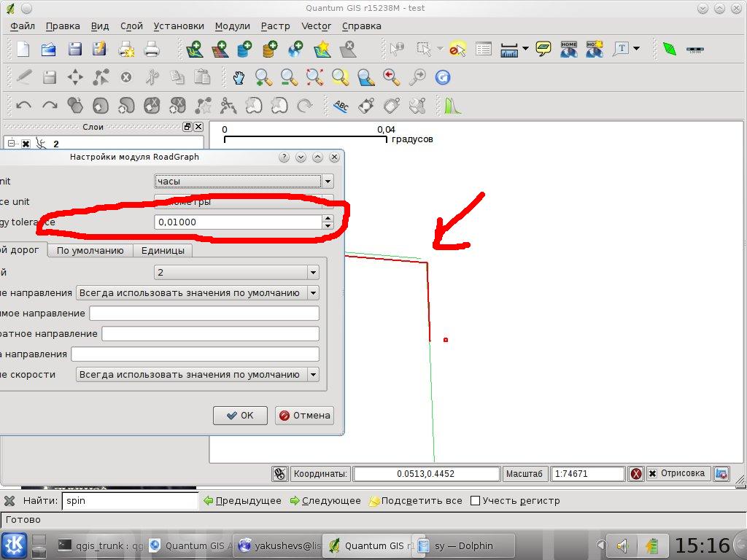Open the Файл menu
747x560 pixels.
pos(23,26)
